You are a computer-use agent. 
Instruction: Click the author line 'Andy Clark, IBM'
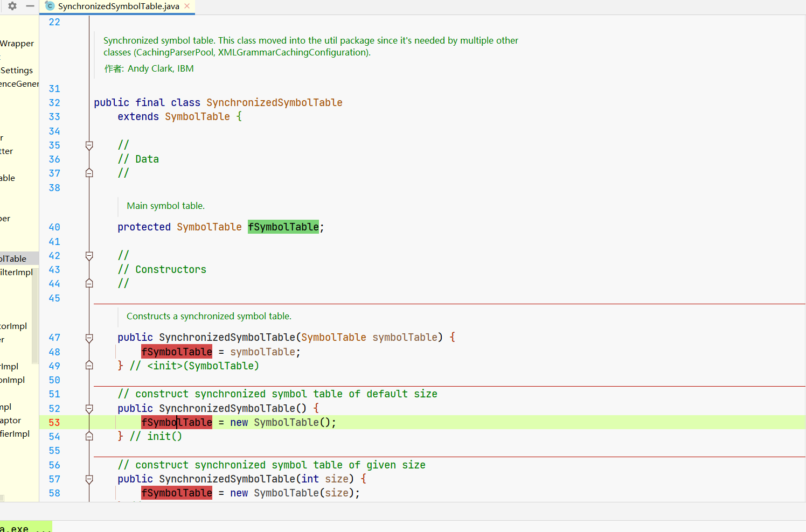[x=161, y=68]
